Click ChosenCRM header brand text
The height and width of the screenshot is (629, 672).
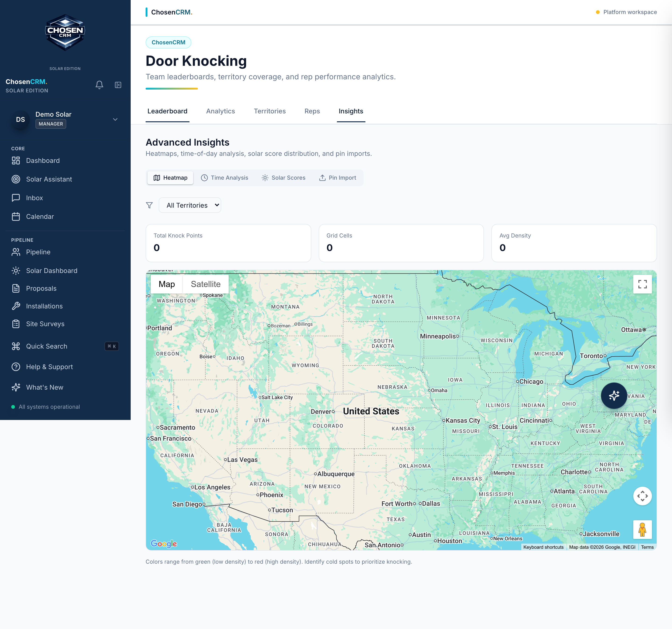tap(172, 12)
